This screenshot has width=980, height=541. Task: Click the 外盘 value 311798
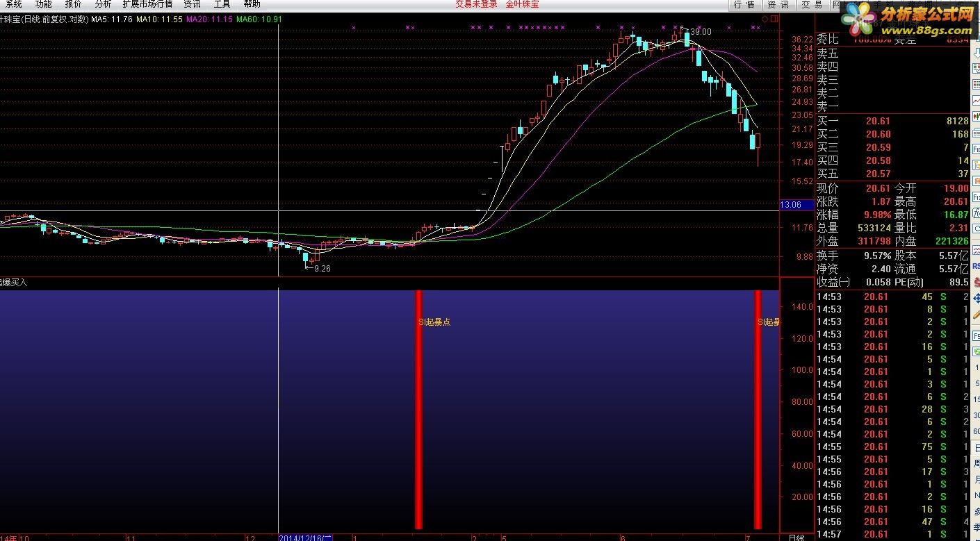click(x=874, y=241)
